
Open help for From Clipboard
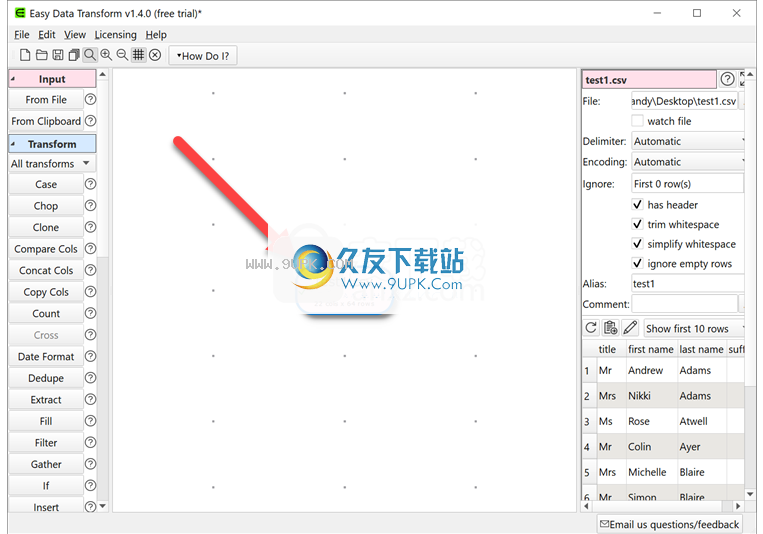pos(91,121)
